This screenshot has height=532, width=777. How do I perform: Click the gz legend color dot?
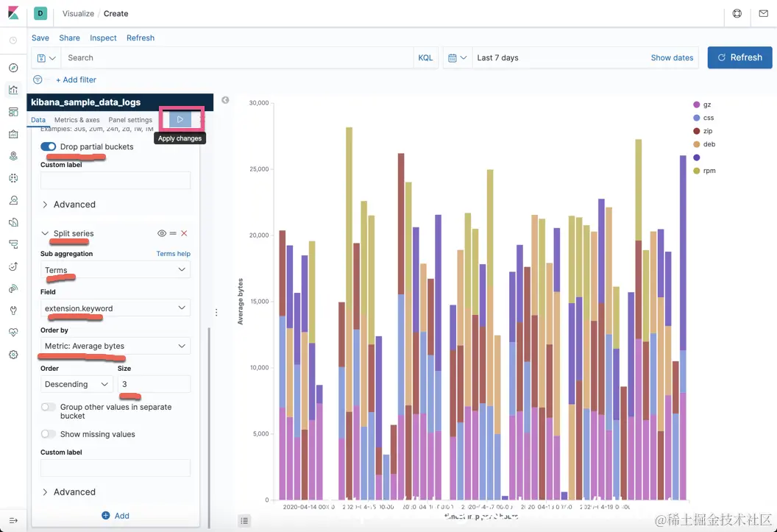696,104
